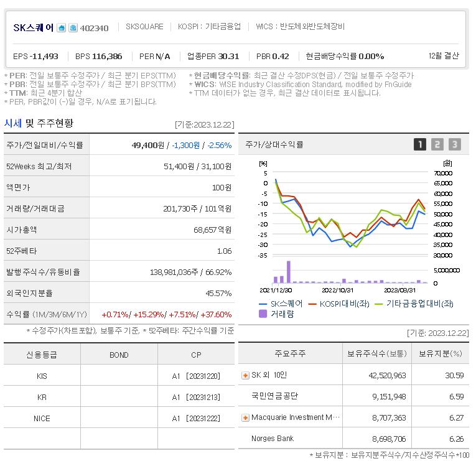Click 201,730주 / 101억원 volume value
This screenshot has width=476, height=461.
pyautogui.click(x=197, y=209)
